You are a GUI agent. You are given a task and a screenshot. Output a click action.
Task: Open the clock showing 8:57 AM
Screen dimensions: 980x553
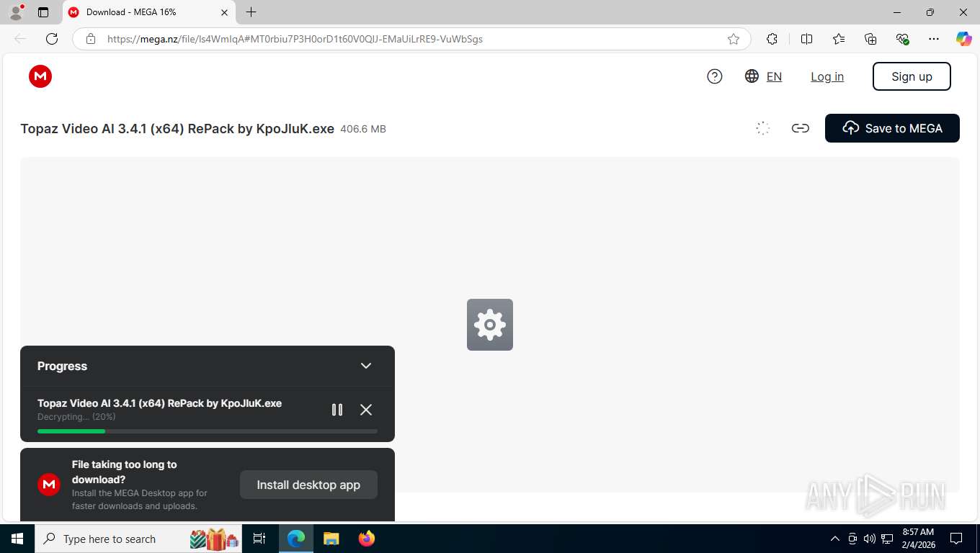[x=918, y=539]
